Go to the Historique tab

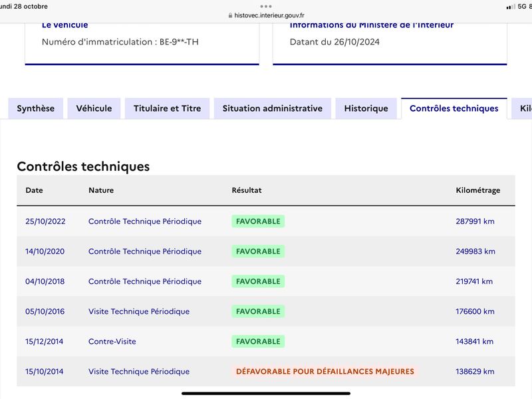pos(366,108)
